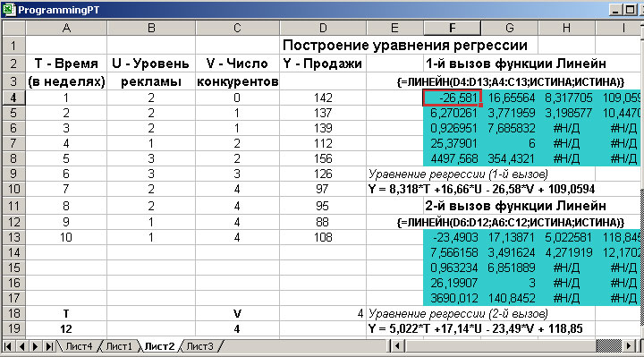Click cell containing 7,566158

pyautogui.click(x=453, y=252)
